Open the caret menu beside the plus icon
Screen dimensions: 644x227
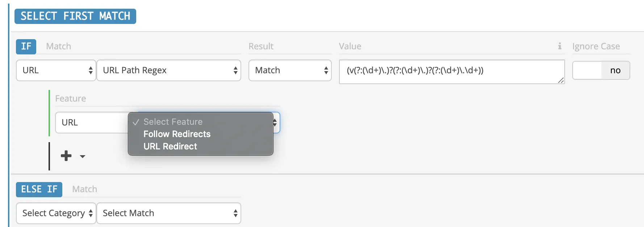click(x=83, y=157)
